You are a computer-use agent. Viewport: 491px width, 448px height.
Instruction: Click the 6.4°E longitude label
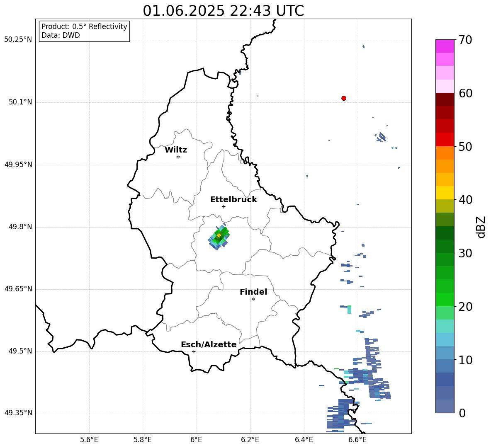304,440
